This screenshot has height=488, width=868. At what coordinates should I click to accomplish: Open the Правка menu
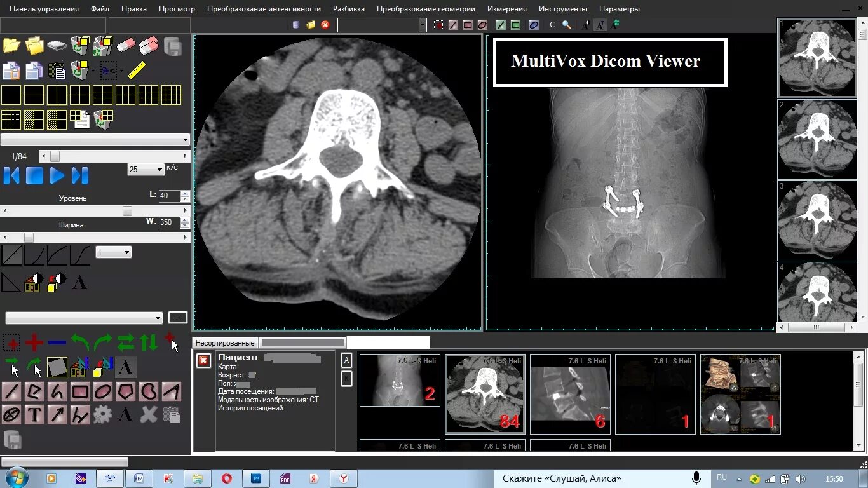click(x=134, y=9)
